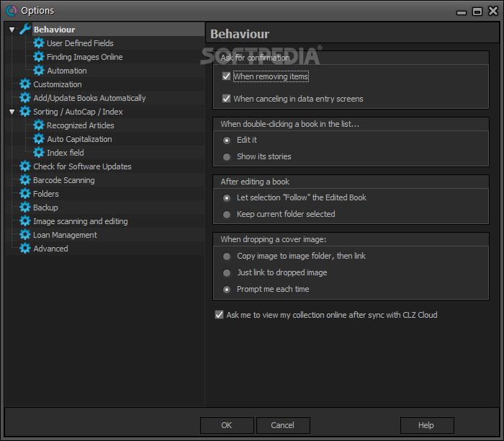Choose the Show its stories radio option
The height and width of the screenshot is (441, 504).
[x=227, y=156]
